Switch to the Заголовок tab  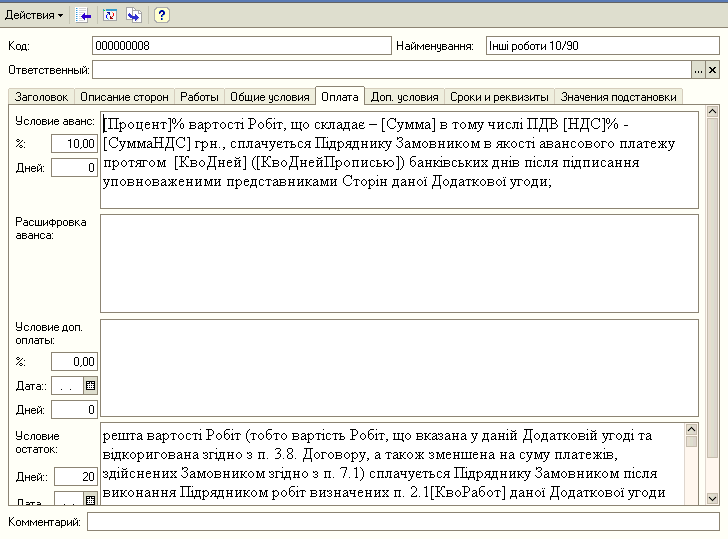[40, 97]
